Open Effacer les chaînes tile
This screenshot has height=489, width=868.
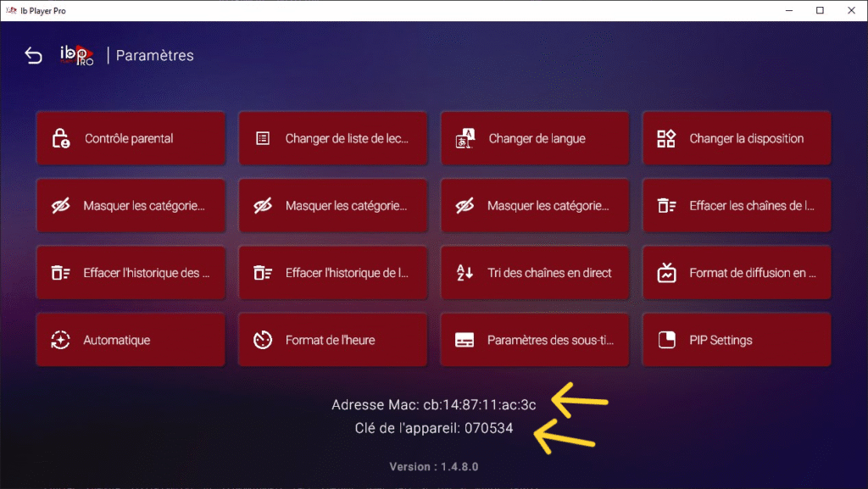tap(736, 206)
